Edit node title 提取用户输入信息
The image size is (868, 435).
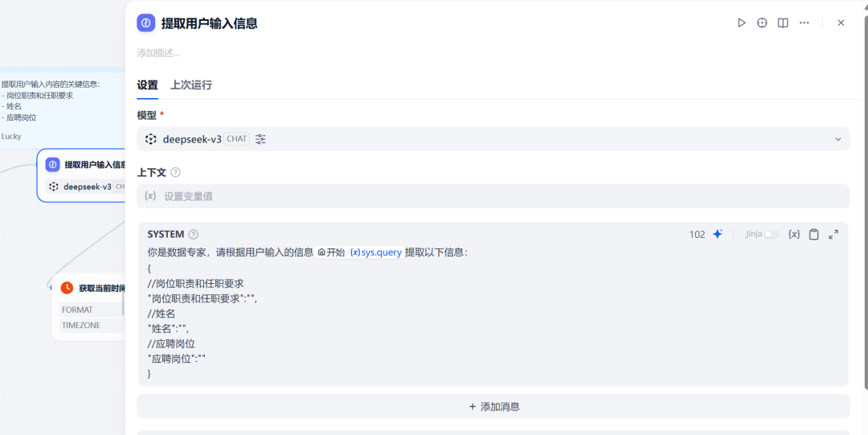209,23
